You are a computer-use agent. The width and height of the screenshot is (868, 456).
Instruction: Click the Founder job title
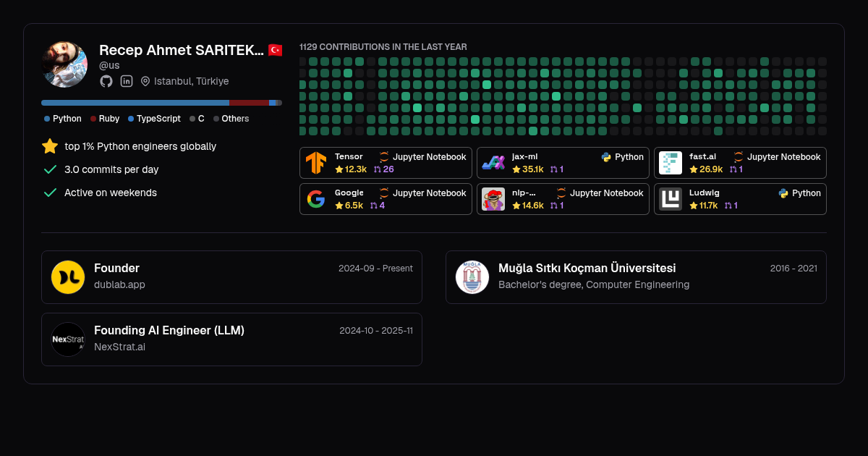click(x=116, y=268)
